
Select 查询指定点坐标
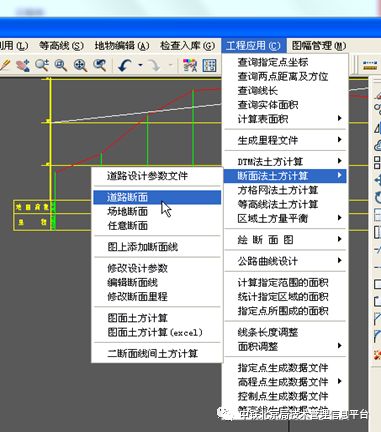(285, 62)
